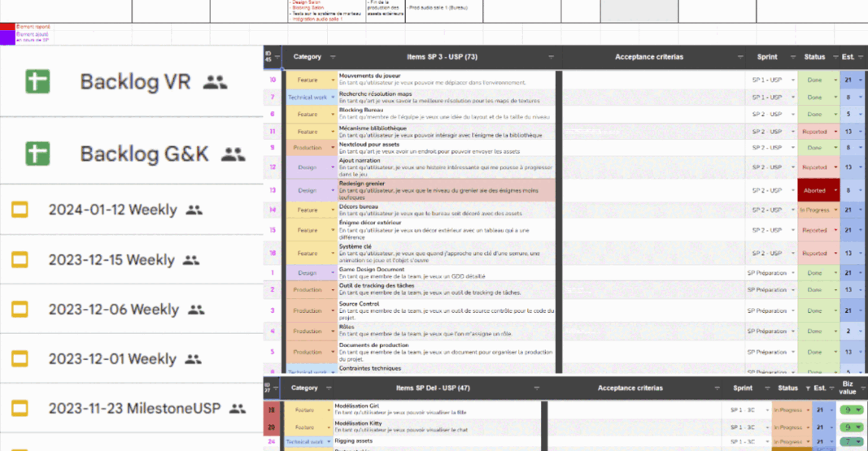Open the Backlog G&K green sheets icon
Viewport: 868px width, 451px height.
pos(37,154)
